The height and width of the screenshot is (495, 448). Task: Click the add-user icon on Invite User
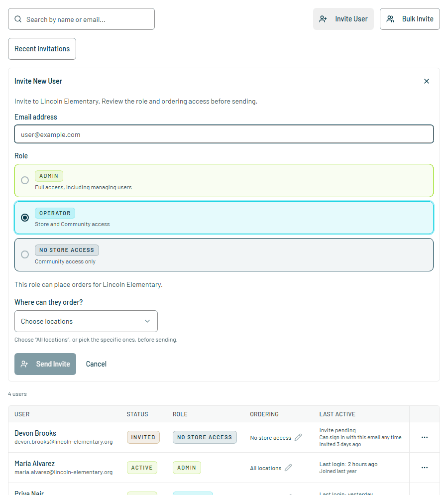click(x=323, y=19)
